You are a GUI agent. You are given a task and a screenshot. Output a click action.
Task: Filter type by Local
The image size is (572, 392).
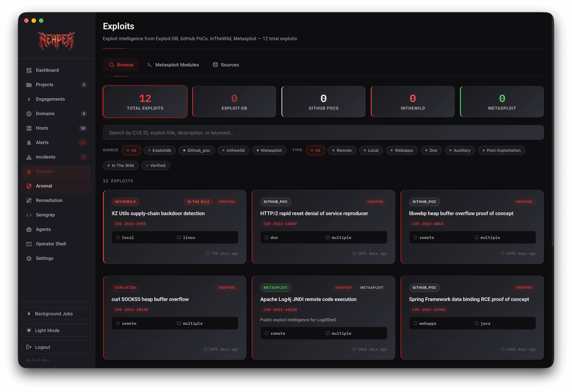371,150
